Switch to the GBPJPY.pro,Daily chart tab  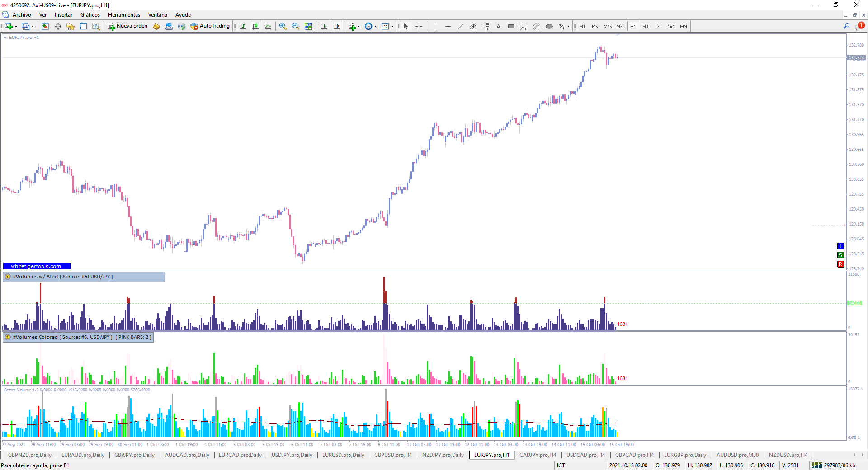[x=134, y=455]
